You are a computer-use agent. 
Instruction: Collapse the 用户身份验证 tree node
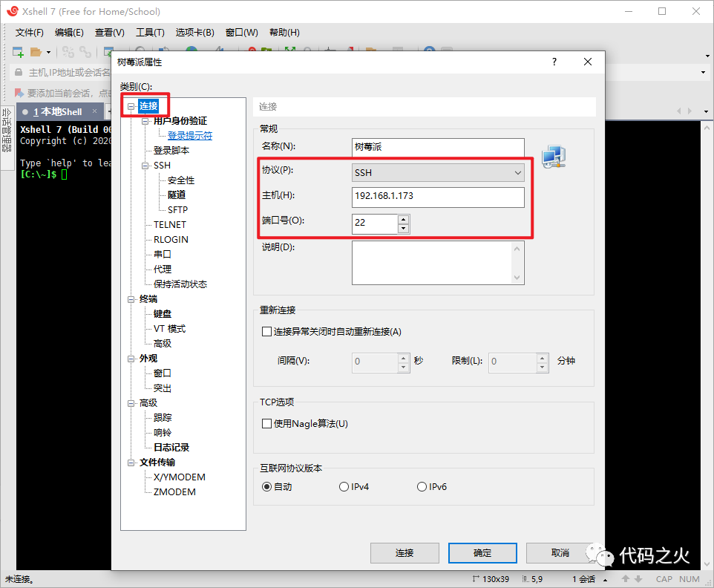click(145, 121)
